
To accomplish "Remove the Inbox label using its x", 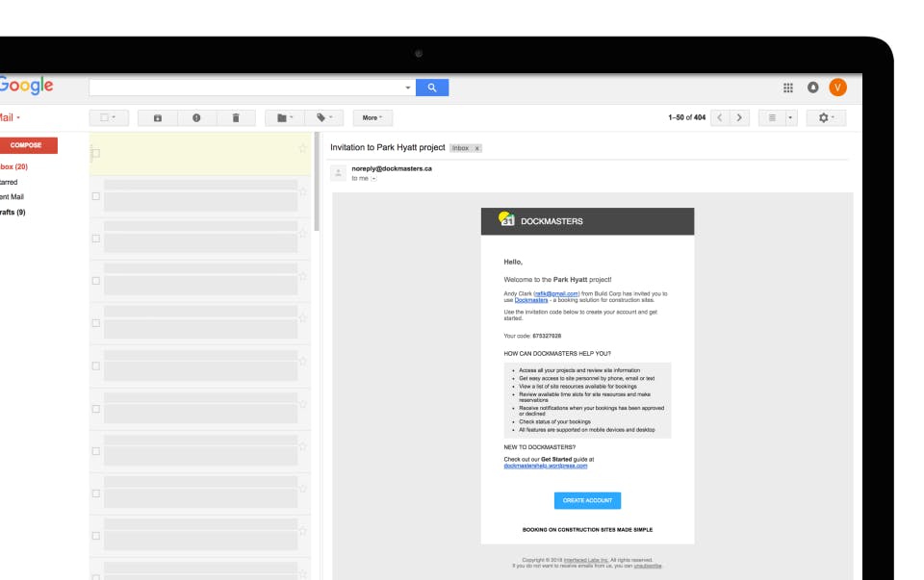I will tap(476, 148).
